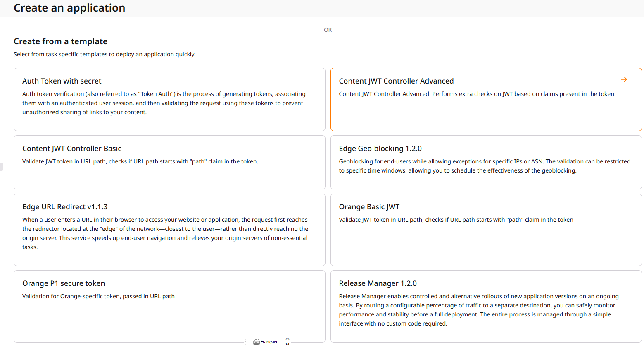The height and width of the screenshot is (345, 644).
Task: Click the orange arrow on Content JWT Controller Advanced
Action: 624,79
